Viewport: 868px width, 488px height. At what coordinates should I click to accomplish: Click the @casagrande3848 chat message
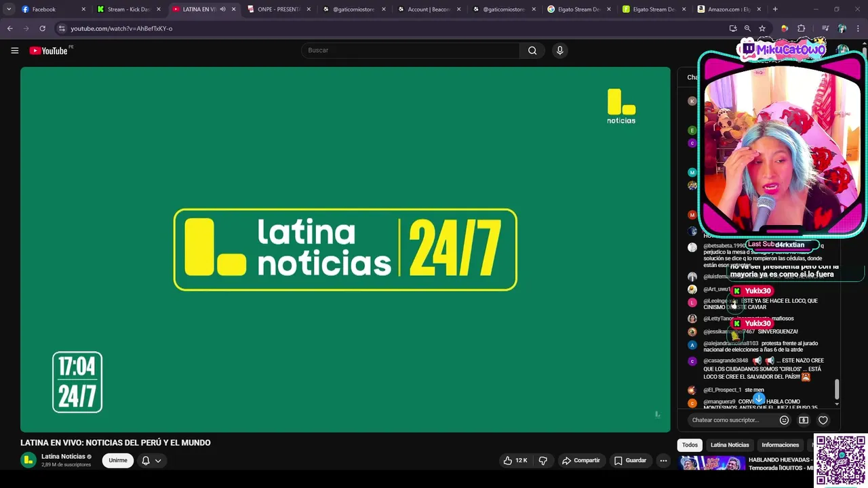(x=763, y=369)
